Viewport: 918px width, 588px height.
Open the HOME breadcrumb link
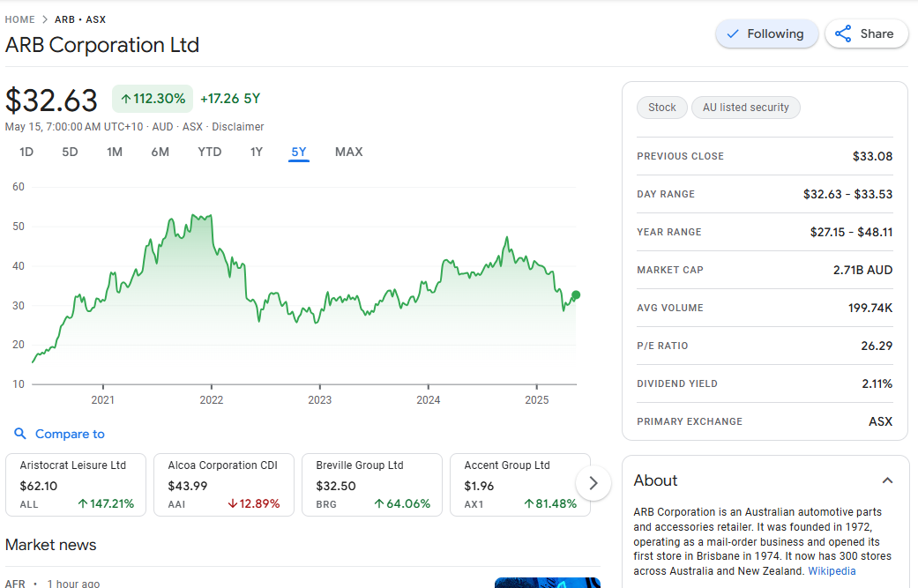tap(20, 19)
